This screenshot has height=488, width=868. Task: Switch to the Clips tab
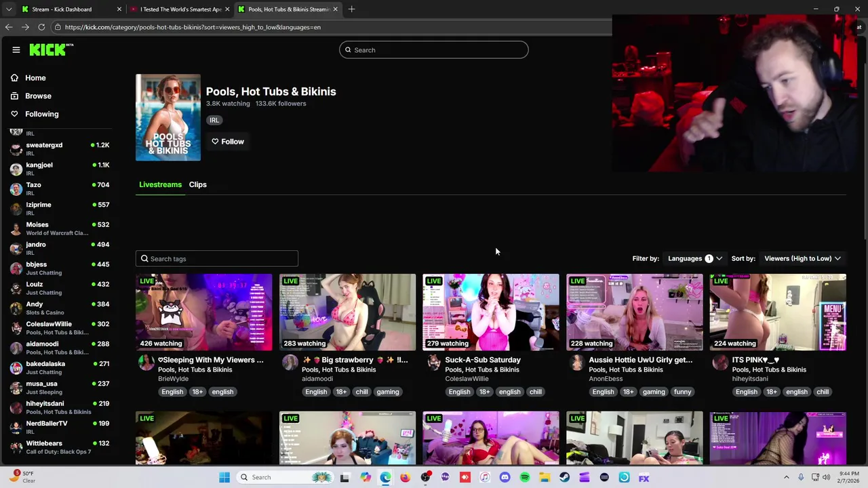[198, 184]
